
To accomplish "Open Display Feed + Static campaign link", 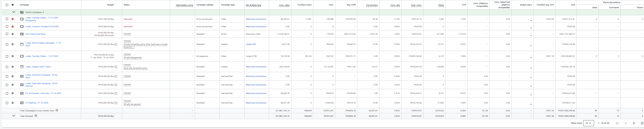I will pyautogui.click(x=38, y=67).
